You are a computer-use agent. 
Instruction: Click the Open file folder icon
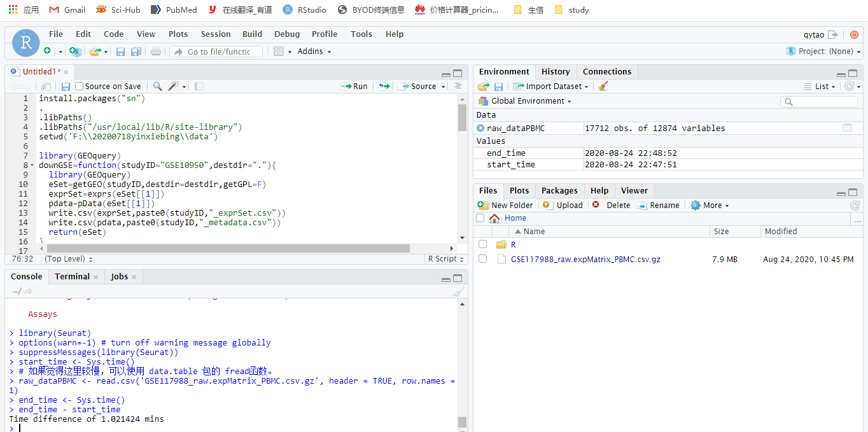click(x=95, y=52)
